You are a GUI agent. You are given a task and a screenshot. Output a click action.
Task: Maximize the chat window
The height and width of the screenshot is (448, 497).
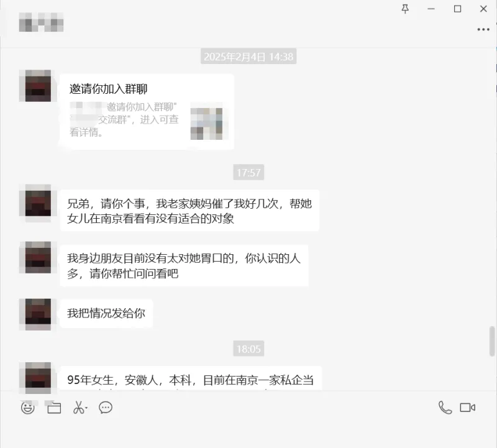tap(457, 9)
